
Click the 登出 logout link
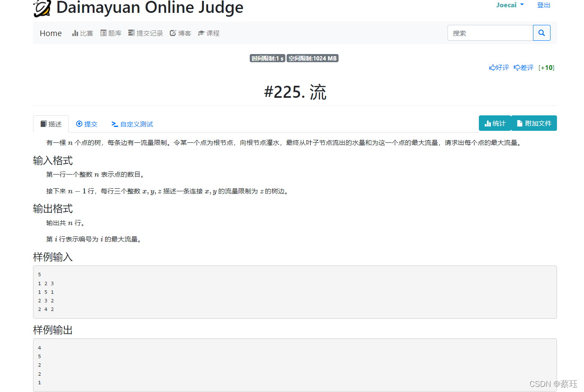coord(543,5)
